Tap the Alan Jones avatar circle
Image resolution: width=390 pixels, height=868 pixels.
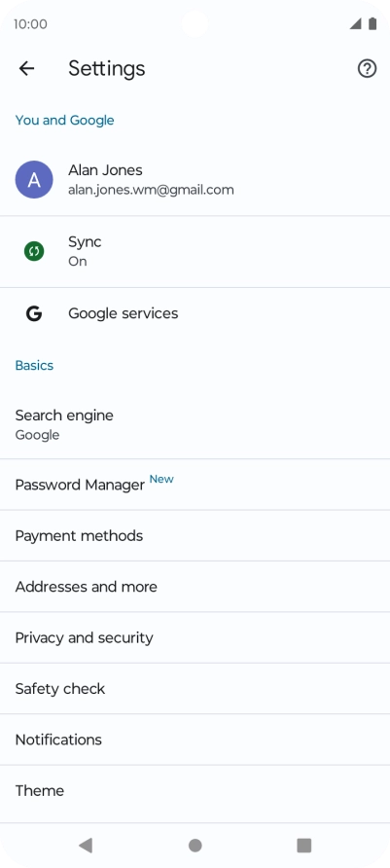coord(34,179)
